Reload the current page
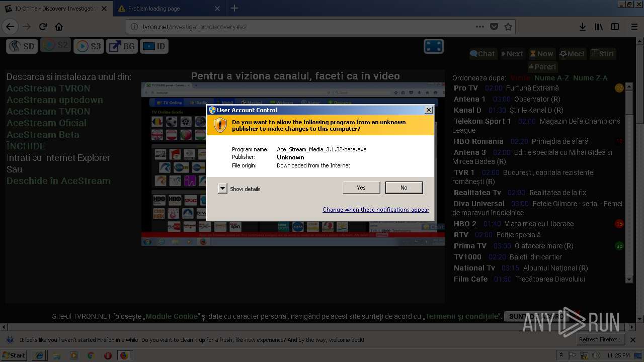The image size is (644, 362). [43, 27]
